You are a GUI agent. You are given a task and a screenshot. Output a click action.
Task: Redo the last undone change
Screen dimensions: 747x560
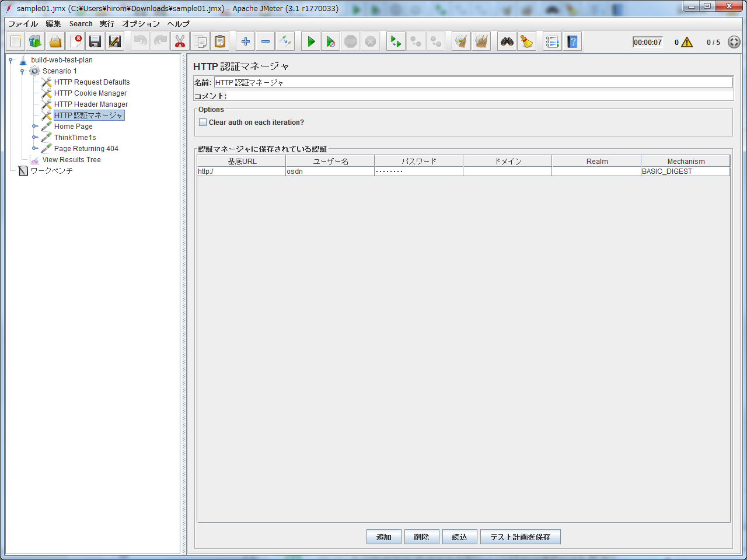(160, 41)
